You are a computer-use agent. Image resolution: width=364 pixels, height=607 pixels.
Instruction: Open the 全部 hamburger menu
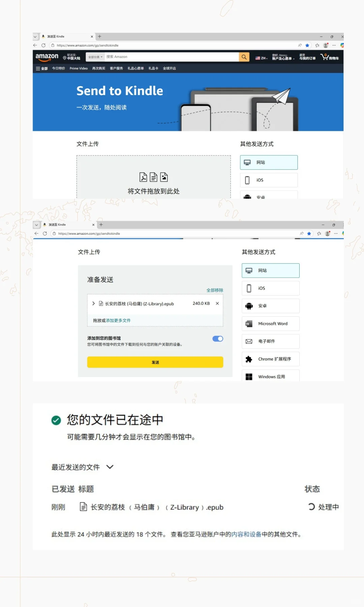(42, 68)
